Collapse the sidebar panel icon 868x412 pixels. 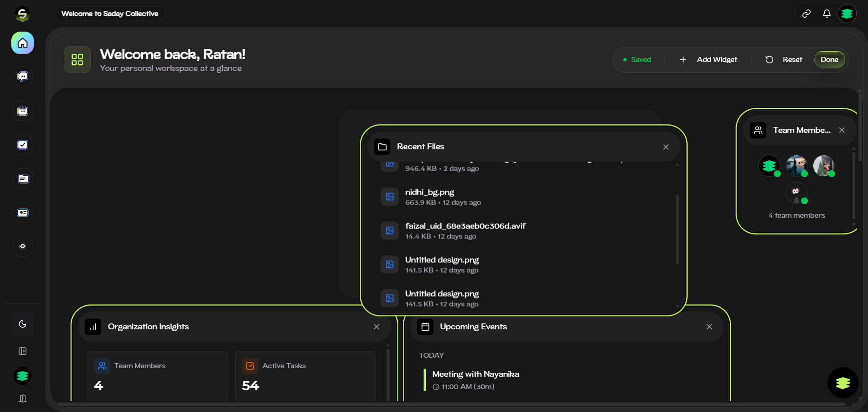pyautogui.click(x=23, y=351)
